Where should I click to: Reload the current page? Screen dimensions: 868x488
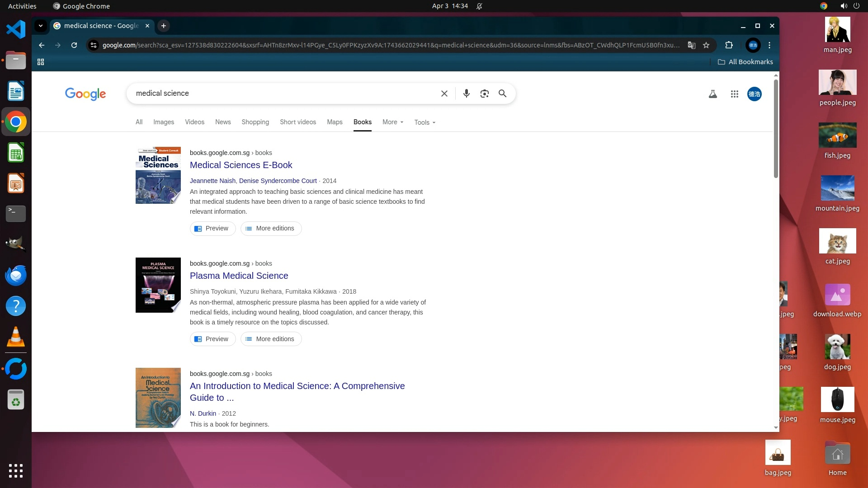[x=74, y=45]
